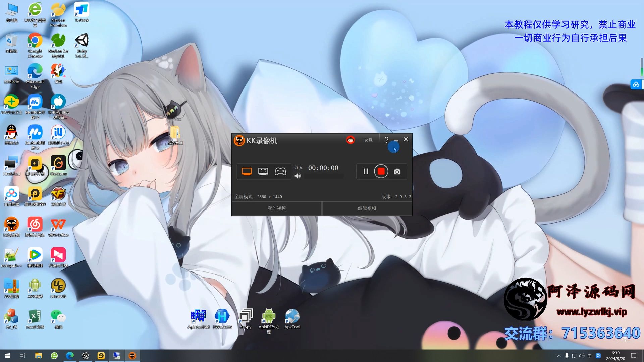The width and height of the screenshot is (644, 362).
Task: Open Excel 表格 desktop shortcut
Action: coord(35,319)
